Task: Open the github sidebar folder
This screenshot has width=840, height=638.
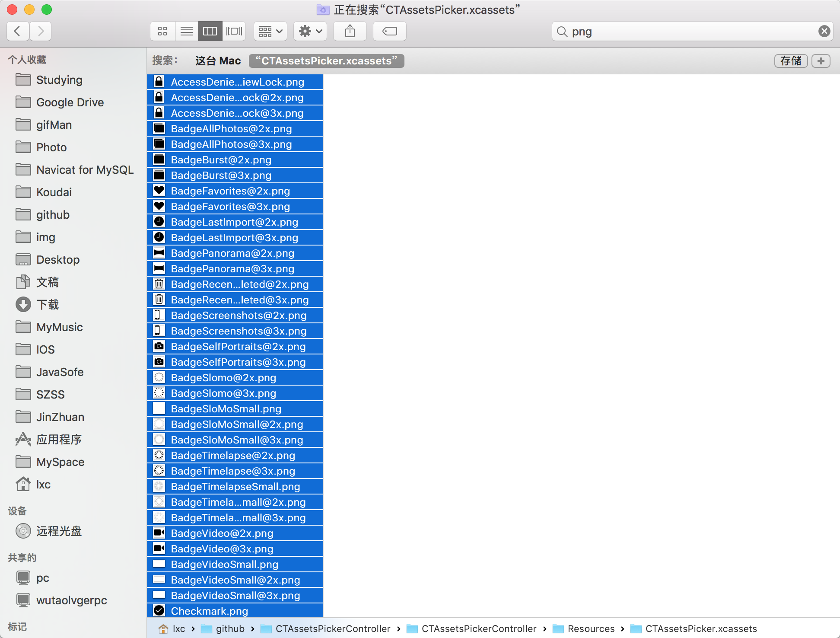Action: 53,215
